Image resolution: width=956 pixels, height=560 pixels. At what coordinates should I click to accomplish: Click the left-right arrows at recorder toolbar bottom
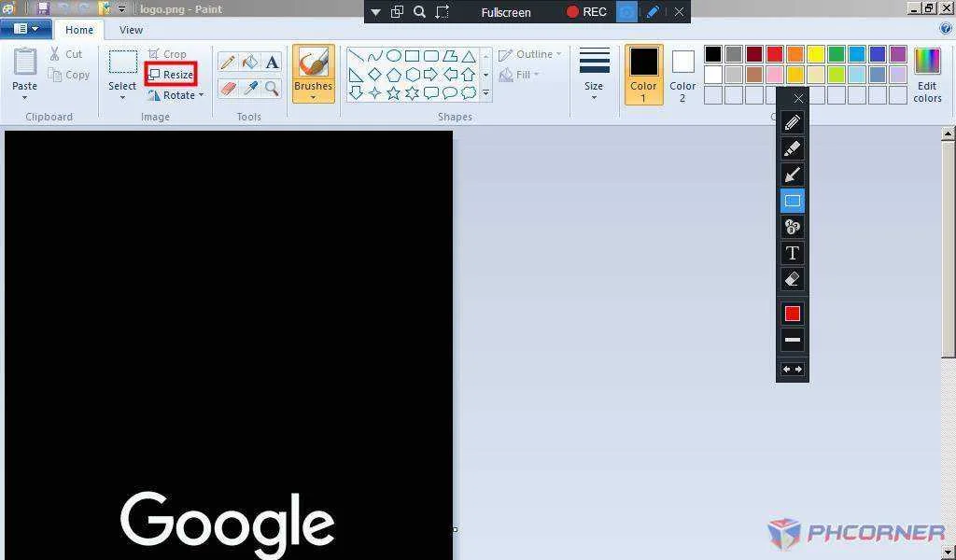point(792,370)
